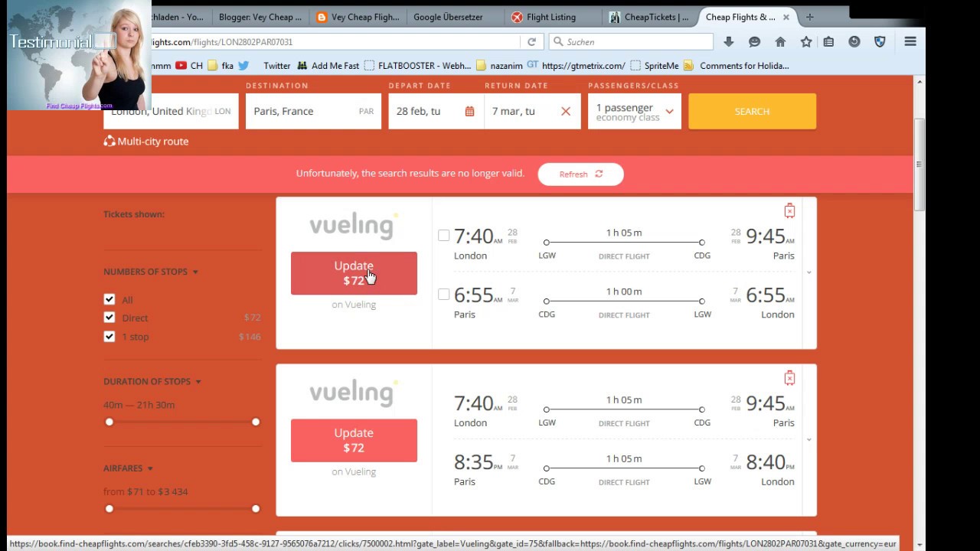Click the left Duration of Stops slider handle
980x551 pixels.
(109, 422)
